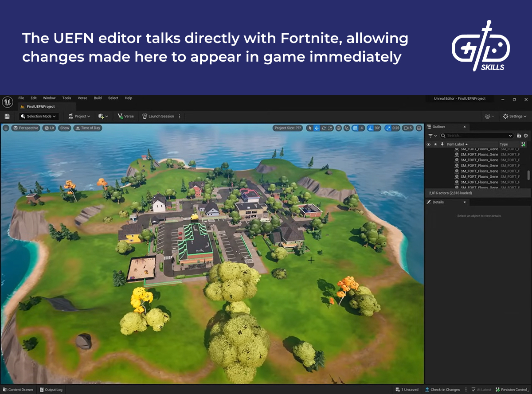
Task: Toggle rotation angle snapping
Action: 371,128
